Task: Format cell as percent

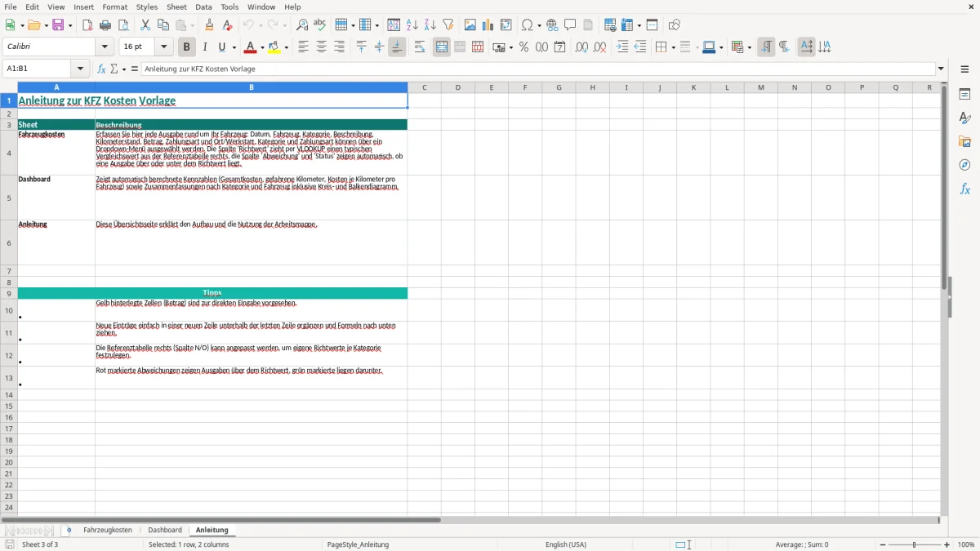Action: point(524,47)
